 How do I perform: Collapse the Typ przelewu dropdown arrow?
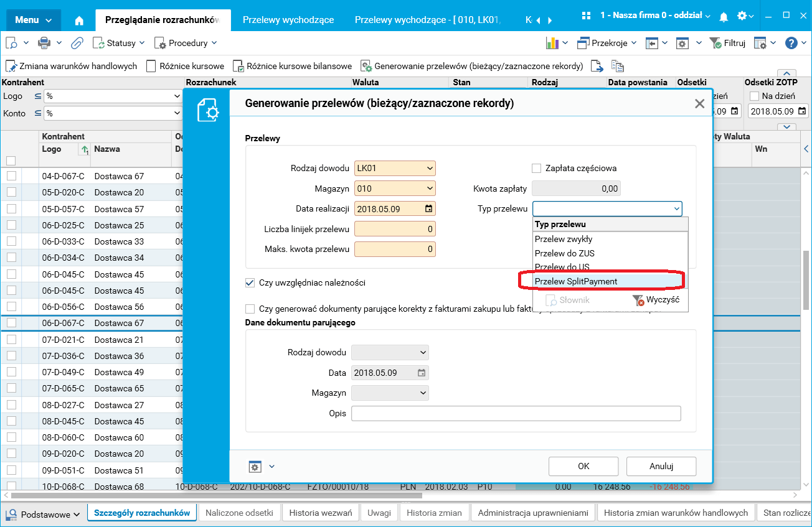[676, 208]
